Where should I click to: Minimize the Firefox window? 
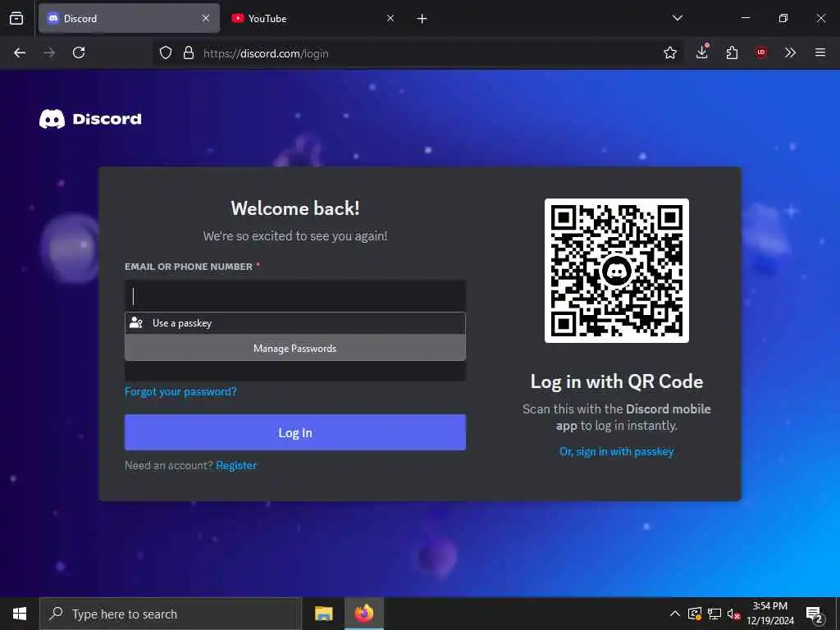click(x=745, y=18)
